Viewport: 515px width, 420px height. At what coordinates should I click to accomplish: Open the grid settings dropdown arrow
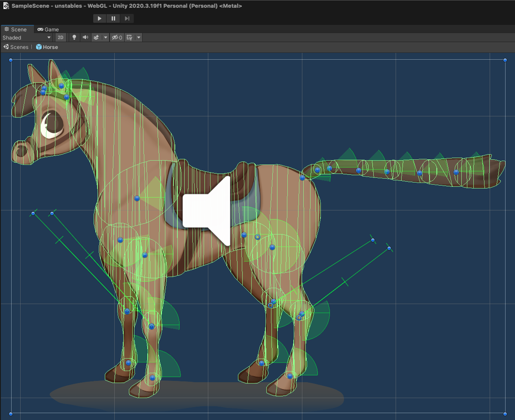click(138, 38)
